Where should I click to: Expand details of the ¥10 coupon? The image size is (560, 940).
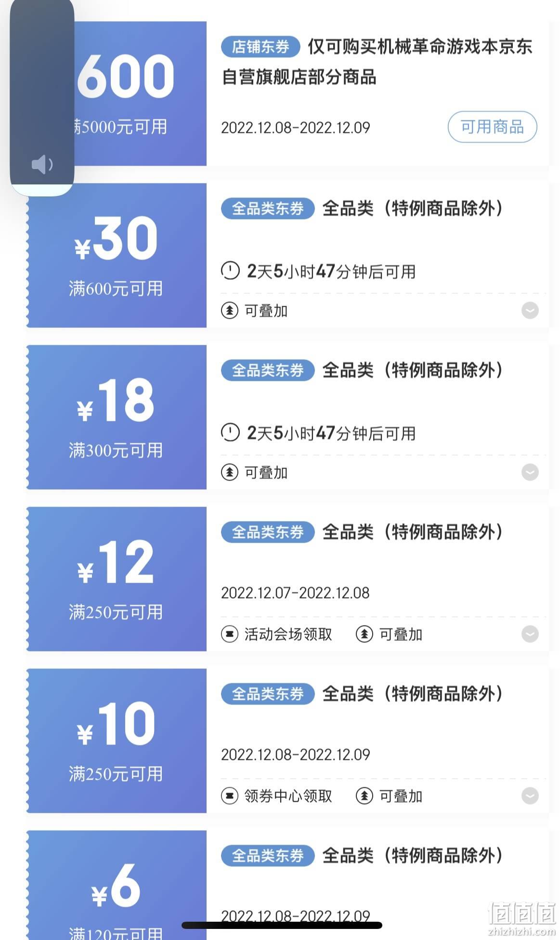point(530,796)
